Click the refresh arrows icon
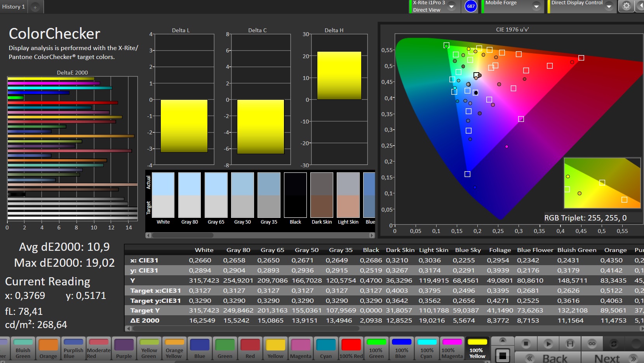Screen dimensions: 644x363 click(x=614, y=344)
